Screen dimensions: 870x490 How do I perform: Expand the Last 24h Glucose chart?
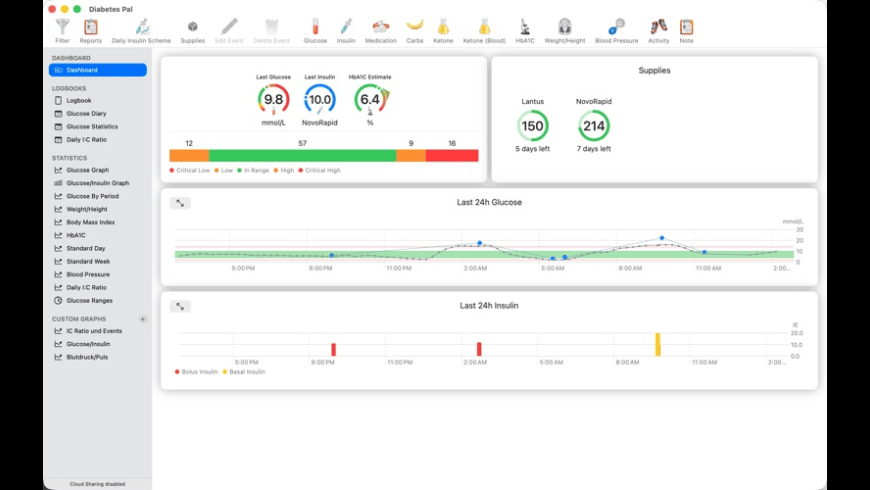tap(180, 203)
